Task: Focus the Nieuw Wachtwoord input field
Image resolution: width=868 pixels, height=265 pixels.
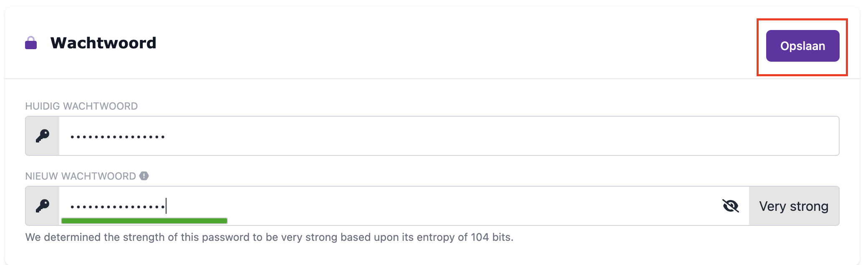Action: 417,206
